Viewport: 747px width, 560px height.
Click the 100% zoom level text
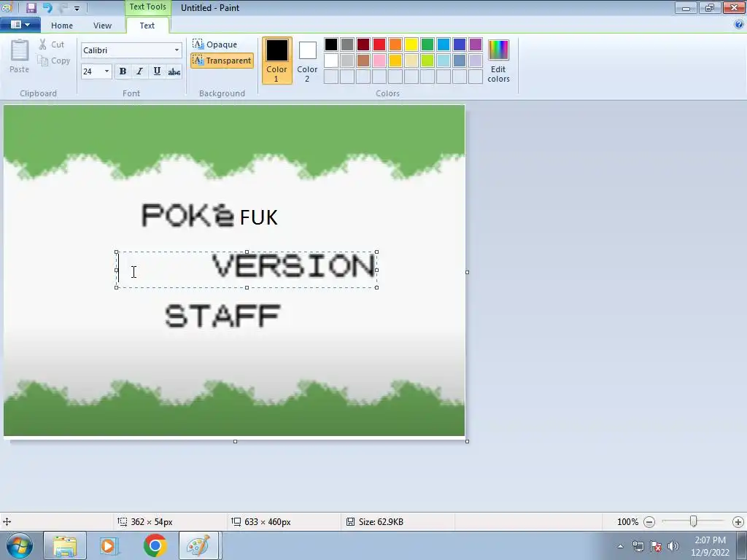point(627,522)
